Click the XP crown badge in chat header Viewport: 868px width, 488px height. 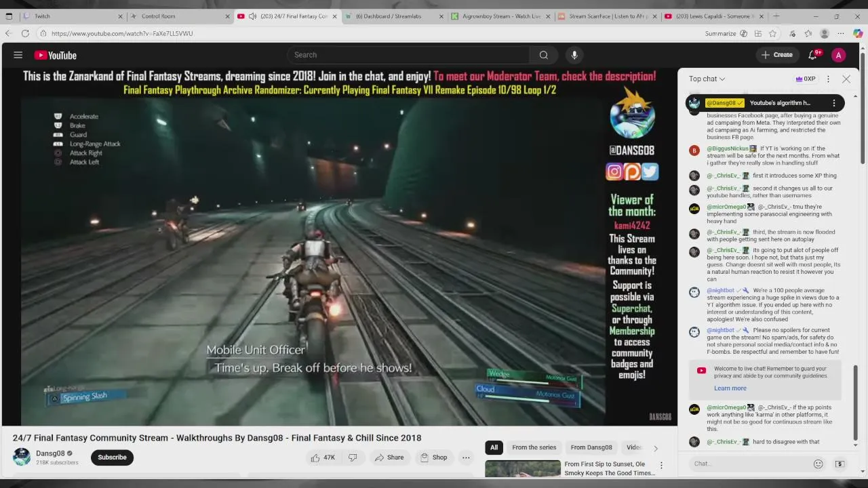point(806,79)
